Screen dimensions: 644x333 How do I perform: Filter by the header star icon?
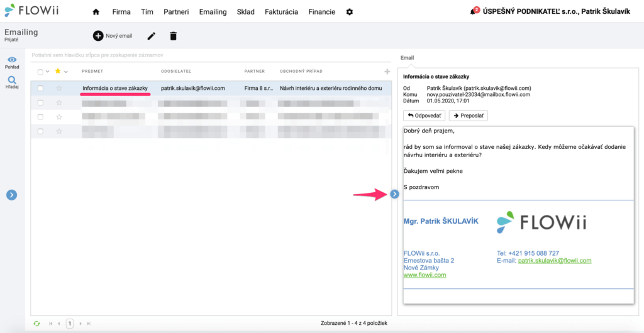58,71
